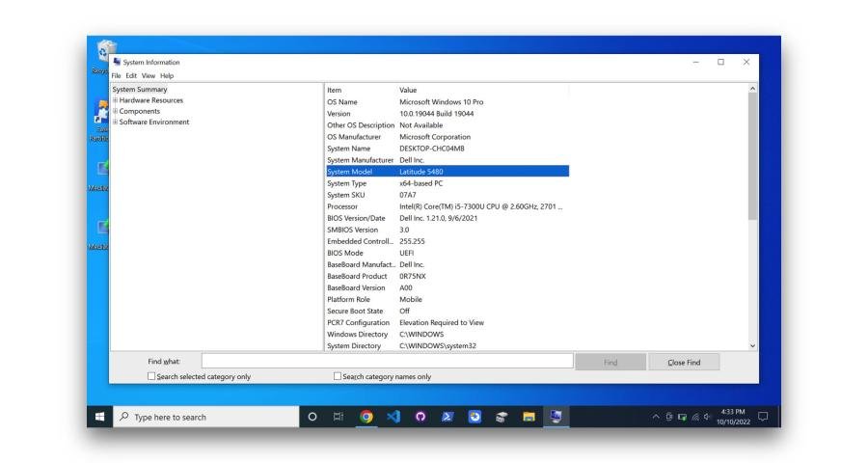Select Elevation Required to View value

pyautogui.click(x=441, y=323)
